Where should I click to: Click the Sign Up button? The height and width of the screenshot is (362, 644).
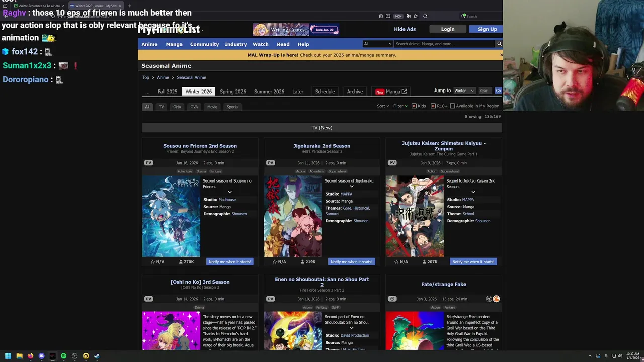(x=487, y=29)
